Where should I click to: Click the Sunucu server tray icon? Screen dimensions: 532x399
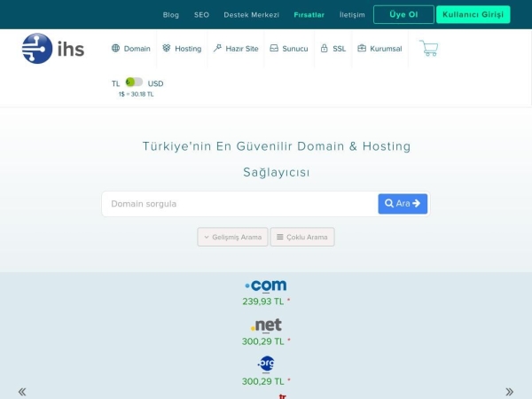[x=274, y=48]
